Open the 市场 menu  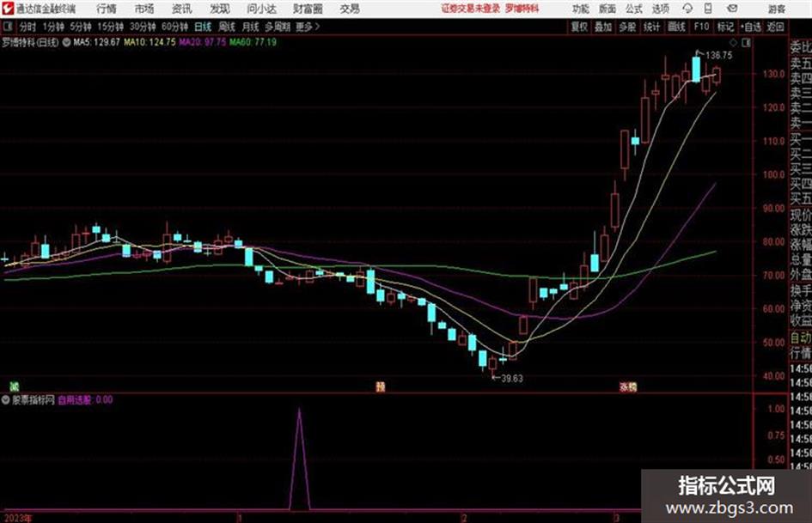(144, 9)
